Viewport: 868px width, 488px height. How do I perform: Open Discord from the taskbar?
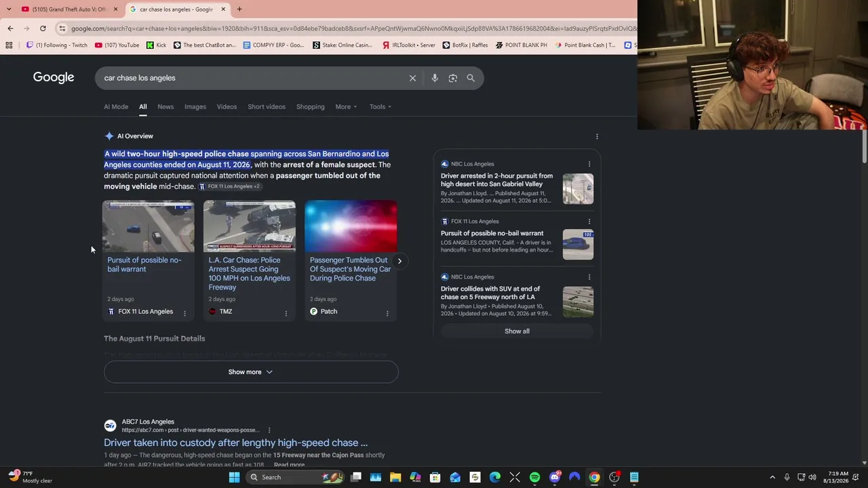click(x=555, y=477)
